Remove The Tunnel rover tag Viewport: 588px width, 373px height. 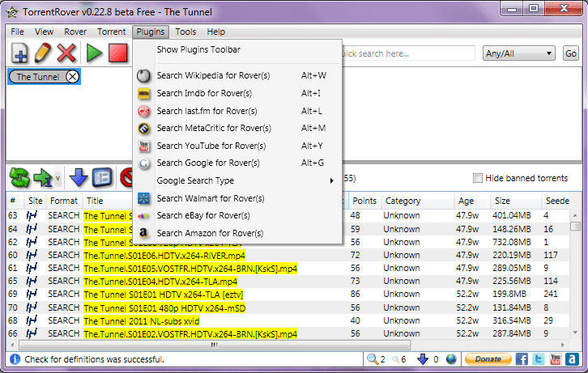tap(72, 77)
